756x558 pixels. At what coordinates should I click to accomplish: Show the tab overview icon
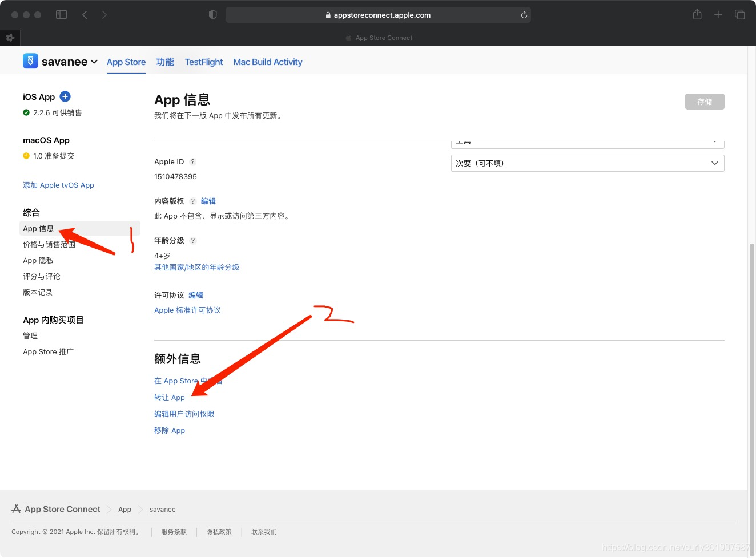click(x=739, y=14)
